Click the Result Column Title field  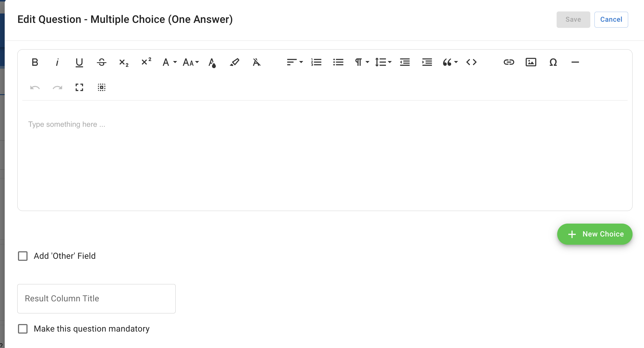(x=96, y=298)
